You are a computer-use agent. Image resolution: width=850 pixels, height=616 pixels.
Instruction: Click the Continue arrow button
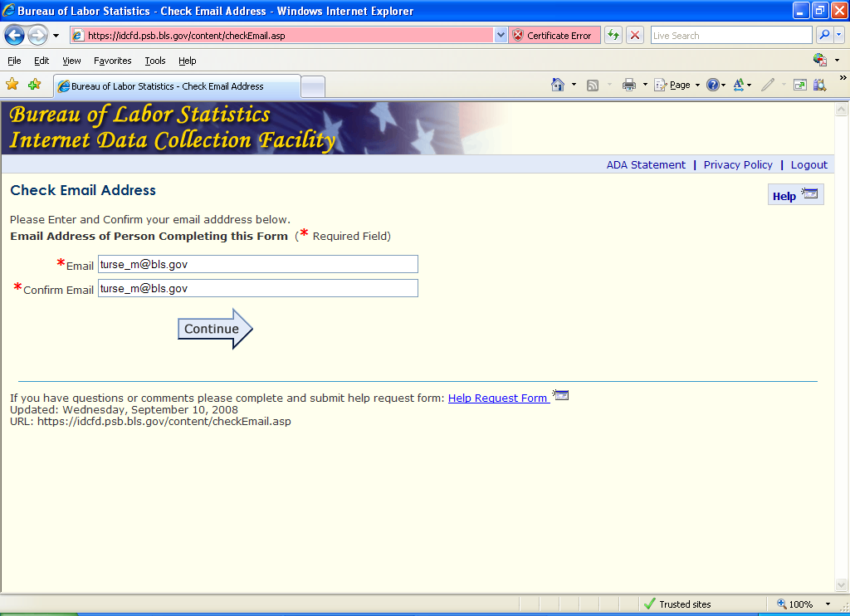214,329
